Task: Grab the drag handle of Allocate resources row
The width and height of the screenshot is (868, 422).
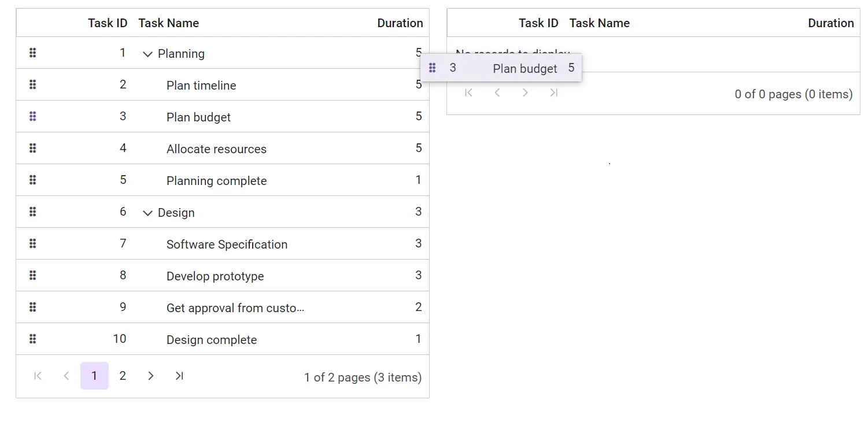Action: [33, 149]
